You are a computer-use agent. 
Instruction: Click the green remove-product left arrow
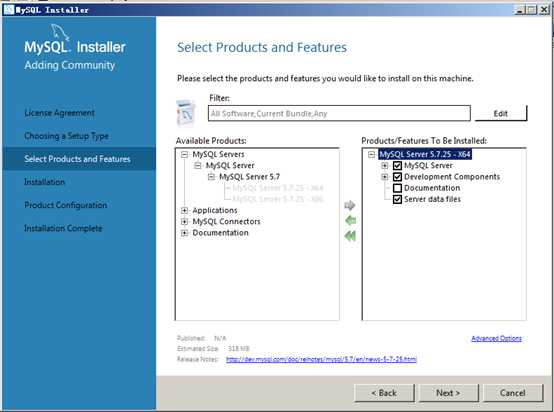[x=350, y=221]
